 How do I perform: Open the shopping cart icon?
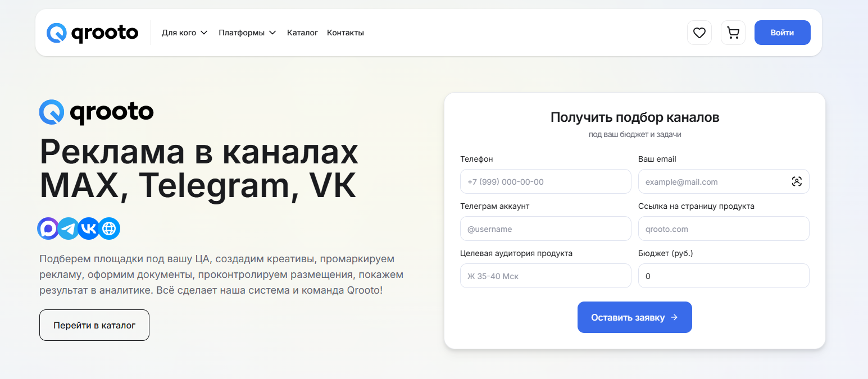click(733, 33)
